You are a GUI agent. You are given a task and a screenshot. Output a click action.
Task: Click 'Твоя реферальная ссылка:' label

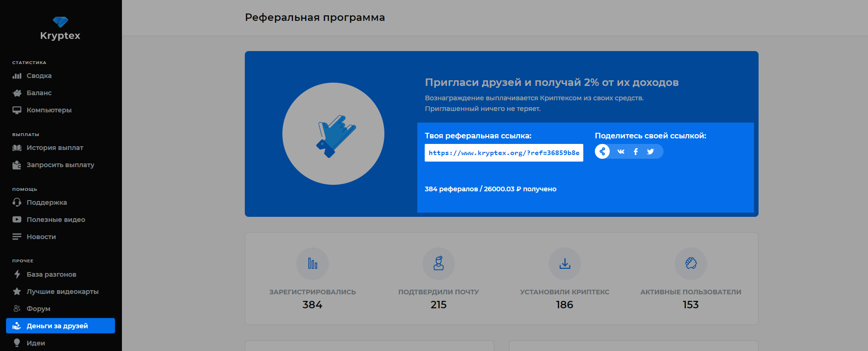coord(478,136)
